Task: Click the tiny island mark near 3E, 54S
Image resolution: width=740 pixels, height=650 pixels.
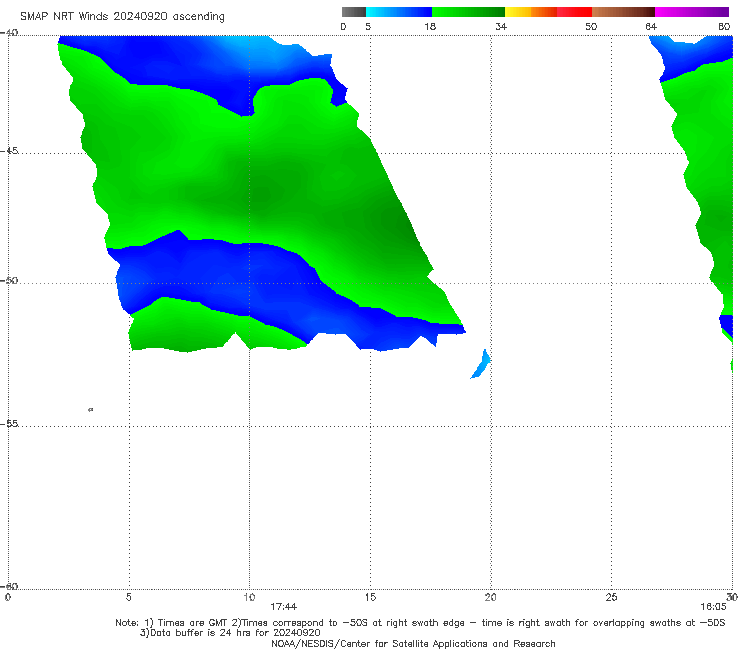Action: (91, 410)
